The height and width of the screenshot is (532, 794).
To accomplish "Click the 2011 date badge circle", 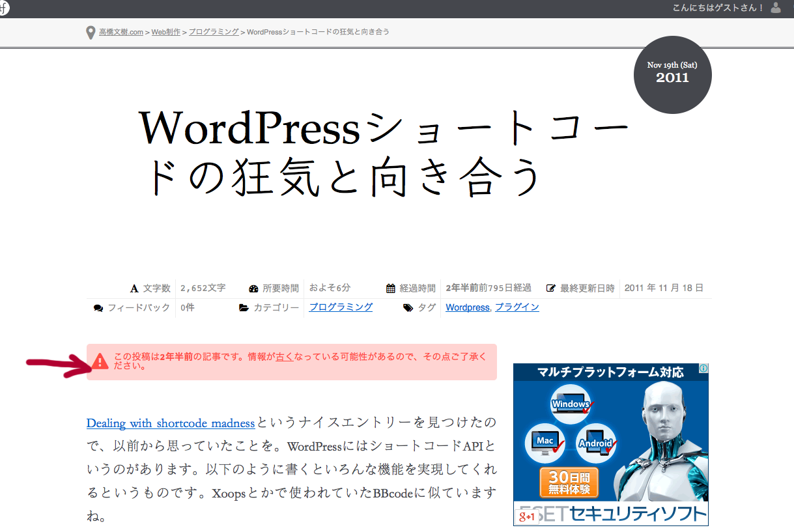I will 673,75.
